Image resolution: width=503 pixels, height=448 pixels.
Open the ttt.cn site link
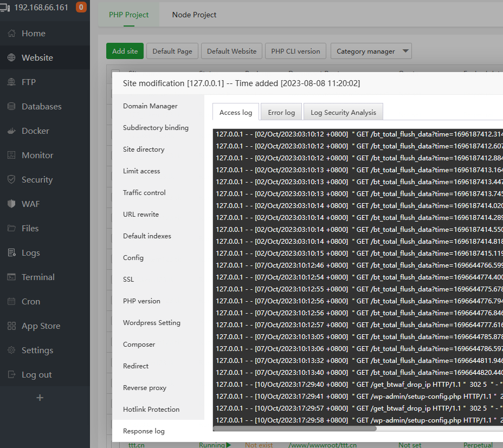[137, 445]
